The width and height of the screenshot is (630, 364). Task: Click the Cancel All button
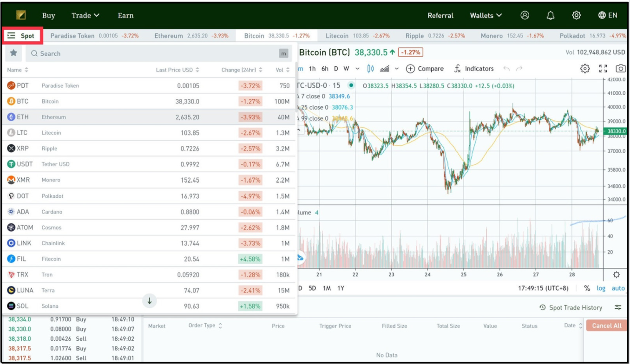(606, 325)
